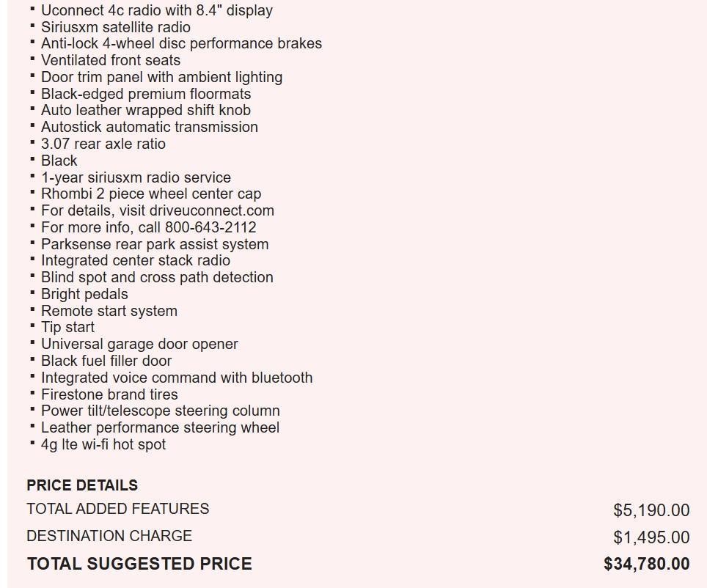Click the Remote start system item
This screenshot has width=707, height=588.
[x=109, y=311]
